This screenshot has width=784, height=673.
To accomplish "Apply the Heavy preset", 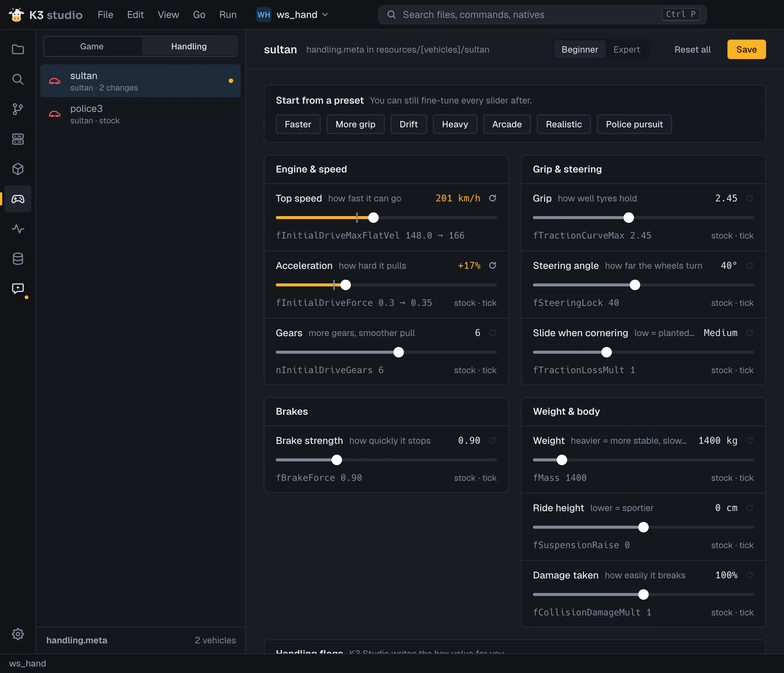I will coord(455,124).
